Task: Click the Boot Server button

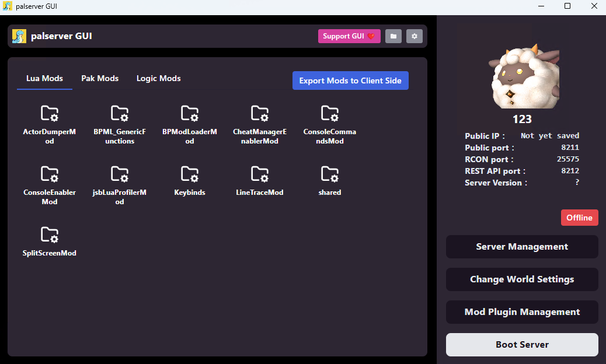Action: [x=522, y=345]
